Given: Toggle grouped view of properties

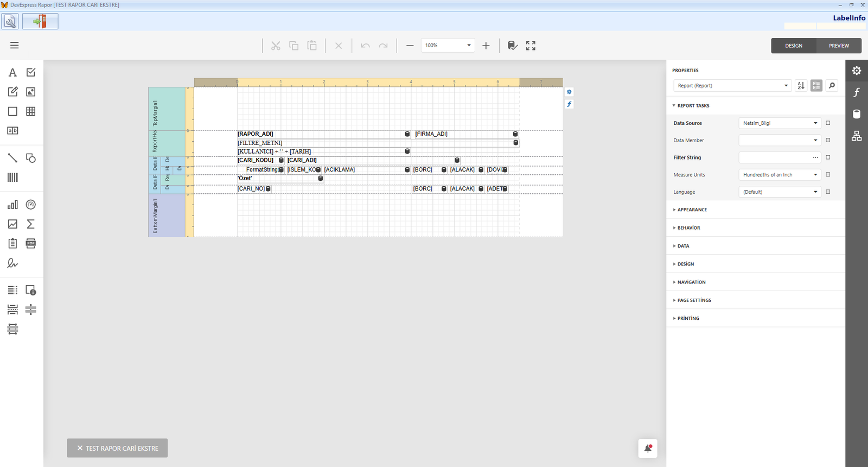Looking at the screenshot, I should pyautogui.click(x=816, y=86).
